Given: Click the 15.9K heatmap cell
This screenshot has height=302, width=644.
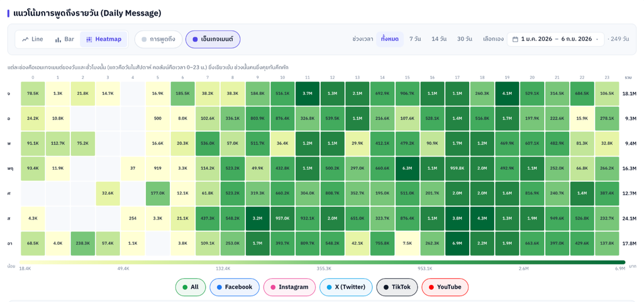Looking at the screenshot, I should 582,119.
